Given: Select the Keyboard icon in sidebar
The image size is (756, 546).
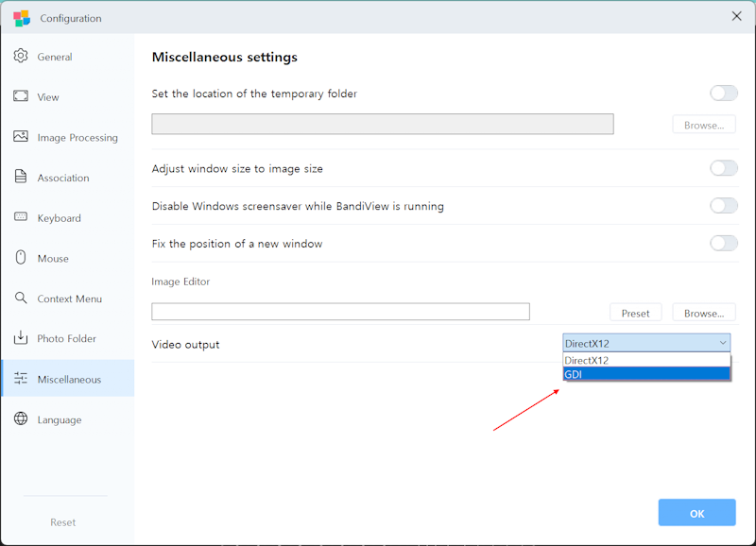Looking at the screenshot, I should pyautogui.click(x=21, y=217).
